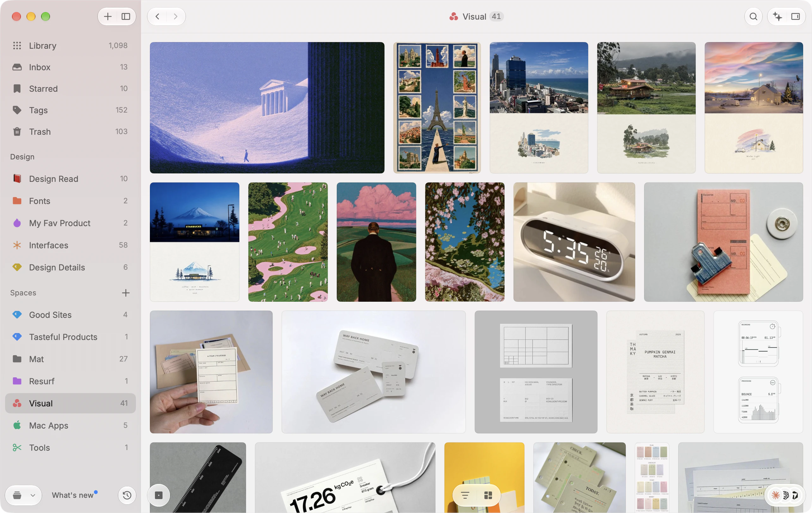
Task: Click the green apple Mac Apps icon
Action: click(17, 425)
